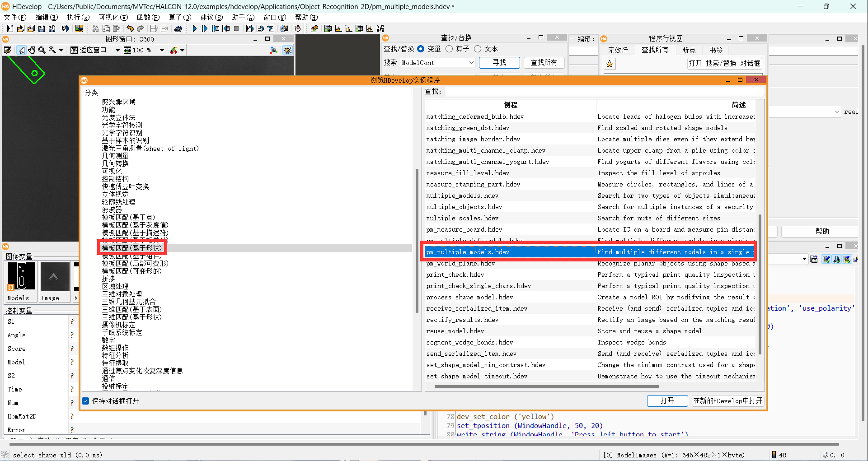
Task: Select the Models image variable thumbnail
Action: coord(21,276)
